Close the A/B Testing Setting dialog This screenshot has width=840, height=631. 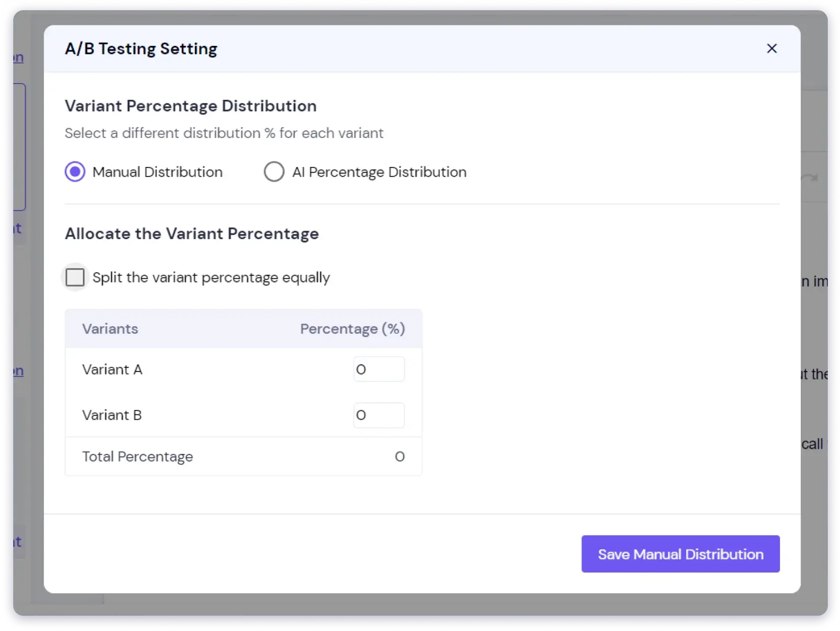click(772, 48)
